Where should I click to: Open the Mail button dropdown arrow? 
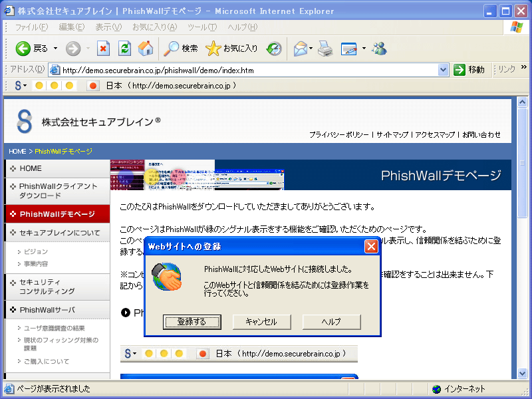311,49
